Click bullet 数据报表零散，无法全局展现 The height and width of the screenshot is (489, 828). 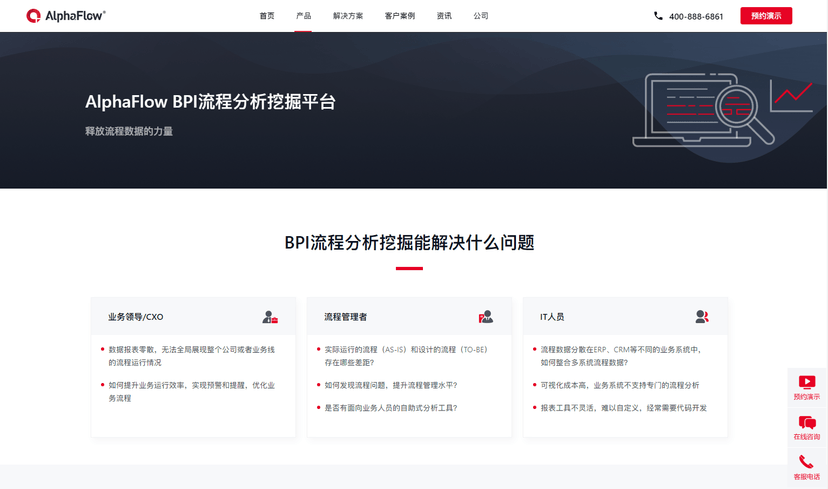[x=191, y=356]
